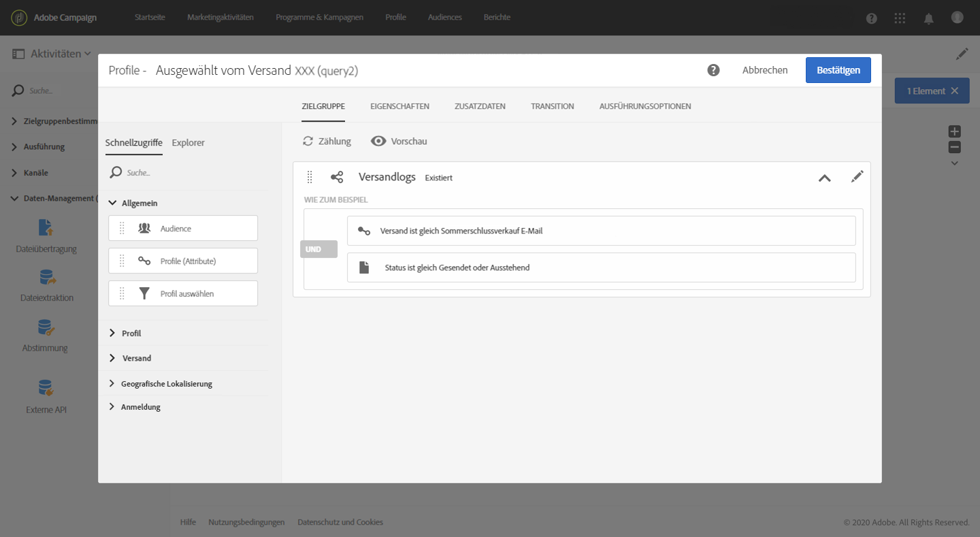Open the Audiences menu
This screenshot has height=537, width=980.
[x=444, y=17]
